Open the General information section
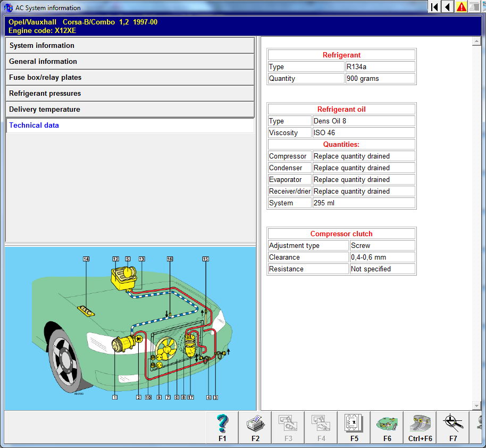This screenshot has height=448, width=486. pyautogui.click(x=130, y=61)
